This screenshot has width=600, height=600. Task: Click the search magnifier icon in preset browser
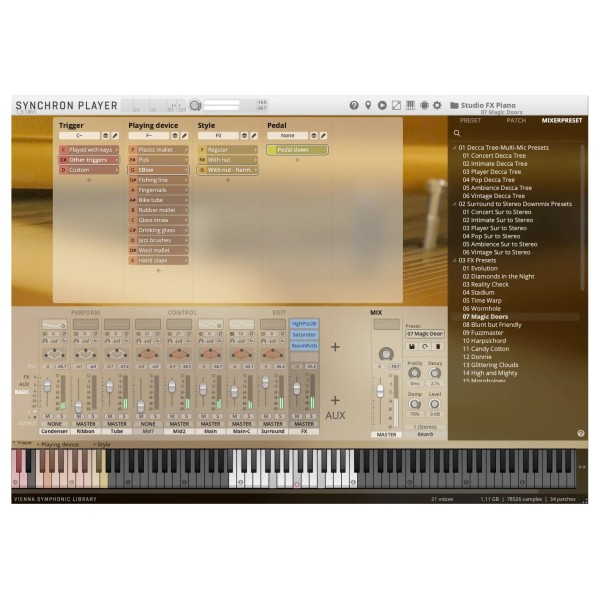457,133
